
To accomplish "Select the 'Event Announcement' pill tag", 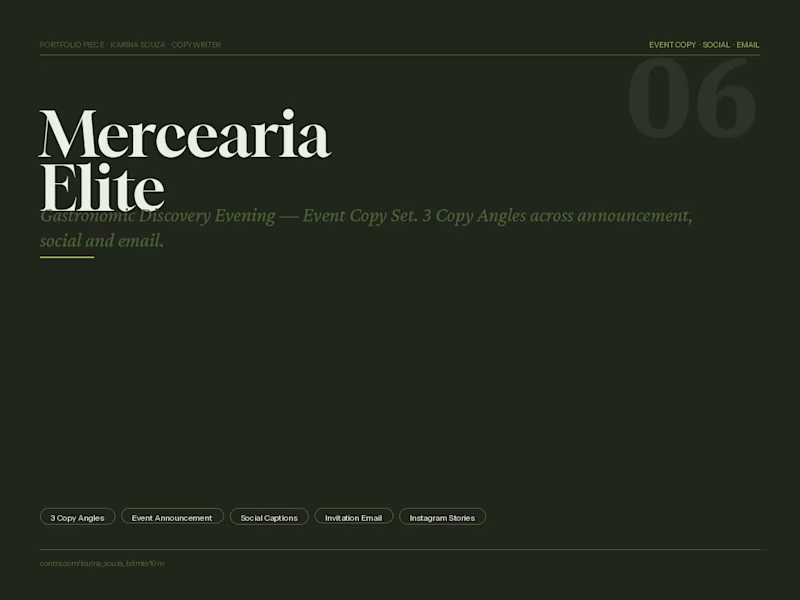I will 172,517.
